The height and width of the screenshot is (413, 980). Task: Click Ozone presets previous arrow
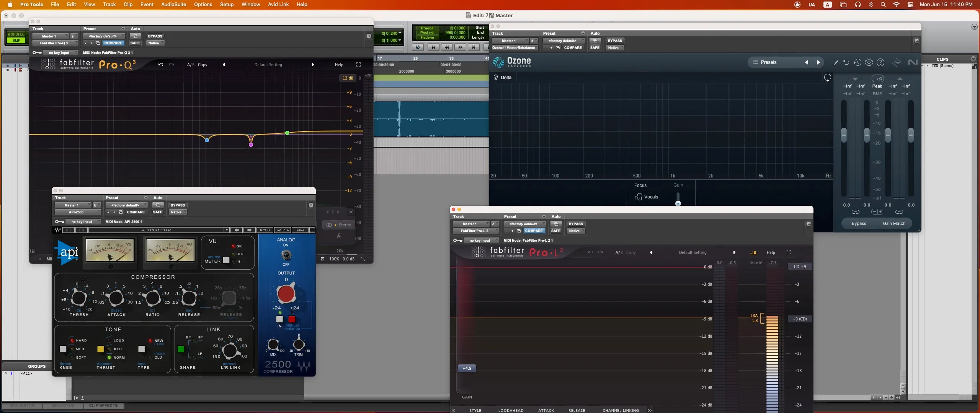point(807,62)
